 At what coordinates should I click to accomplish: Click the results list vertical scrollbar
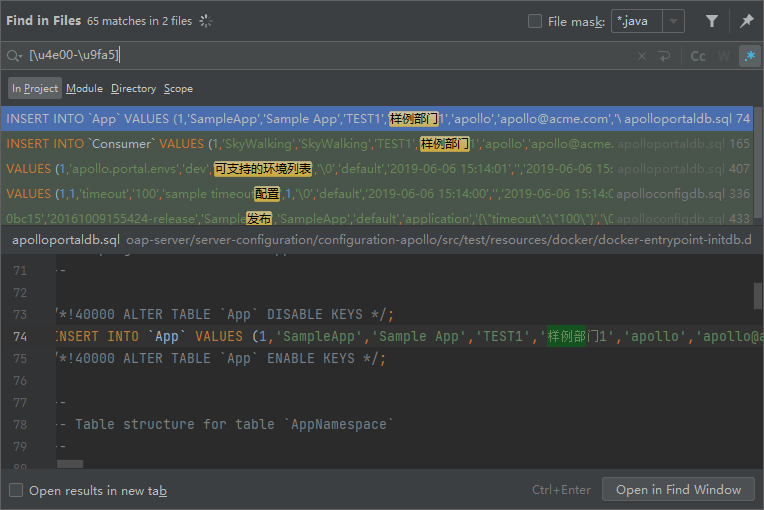(758, 165)
